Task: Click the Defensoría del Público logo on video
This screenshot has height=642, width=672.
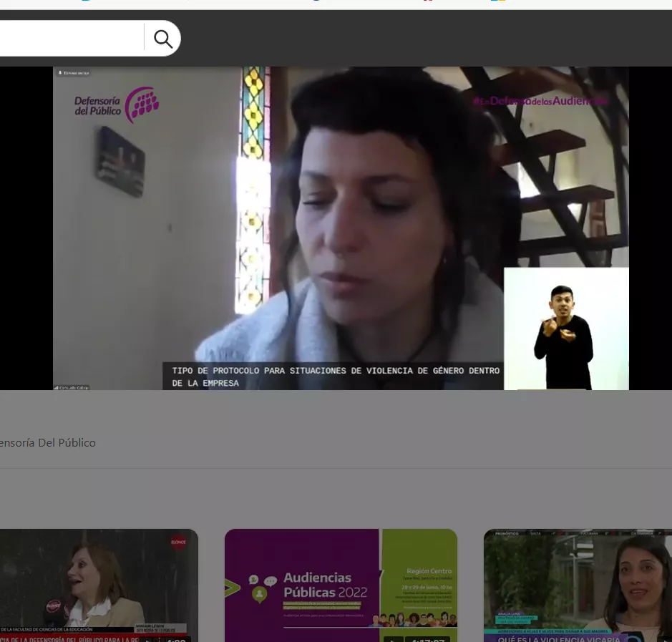Action: pyautogui.click(x=117, y=105)
